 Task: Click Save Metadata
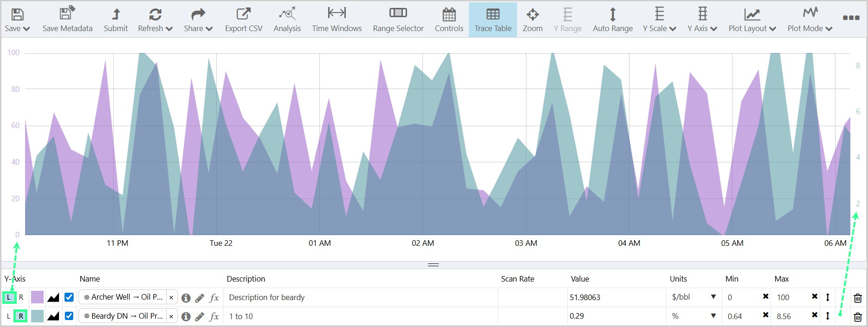(x=67, y=20)
